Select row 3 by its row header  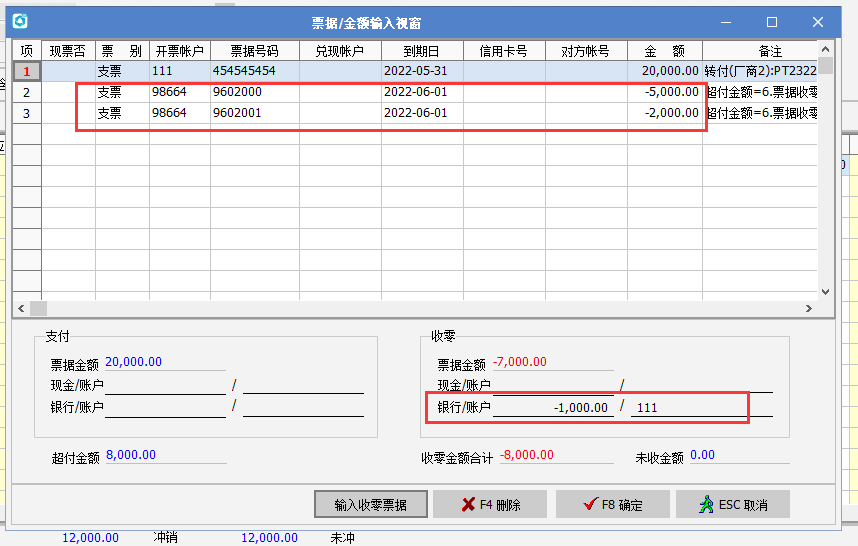coord(27,113)
